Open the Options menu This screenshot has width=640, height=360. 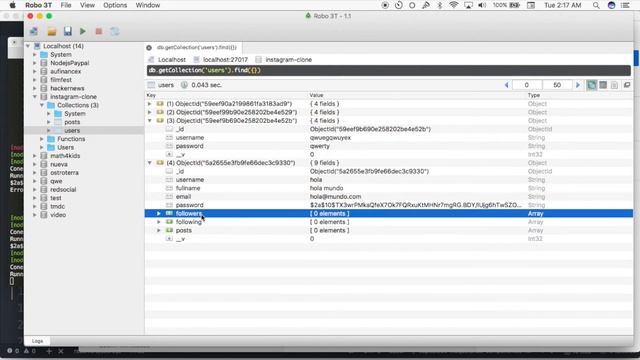115,5
